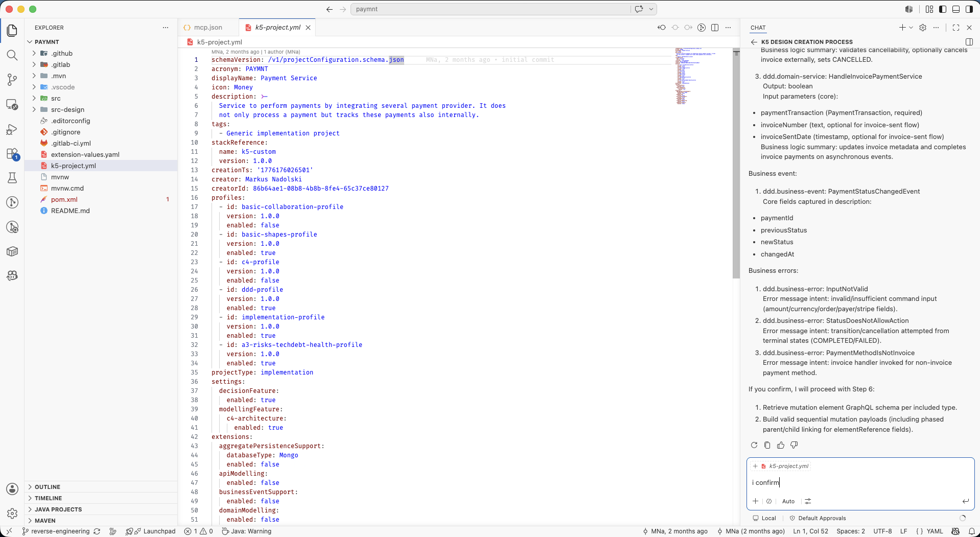Toggle bottom panel visibility
This screenshot has width=980, height=537.
pyautogui.click(x=956, y=9)
